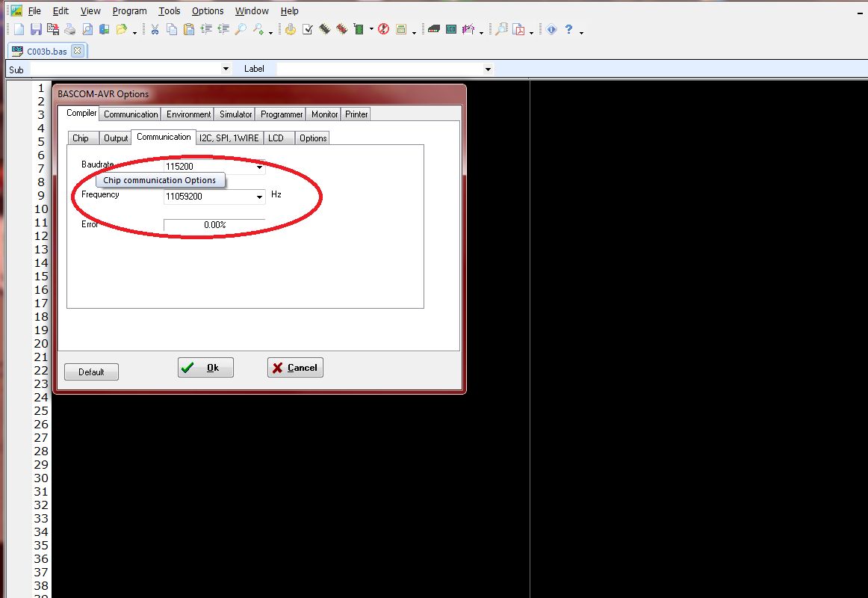Screen dimensions: 868x598
Task: Select the LCD sub-tab
Action: point(279,138)
